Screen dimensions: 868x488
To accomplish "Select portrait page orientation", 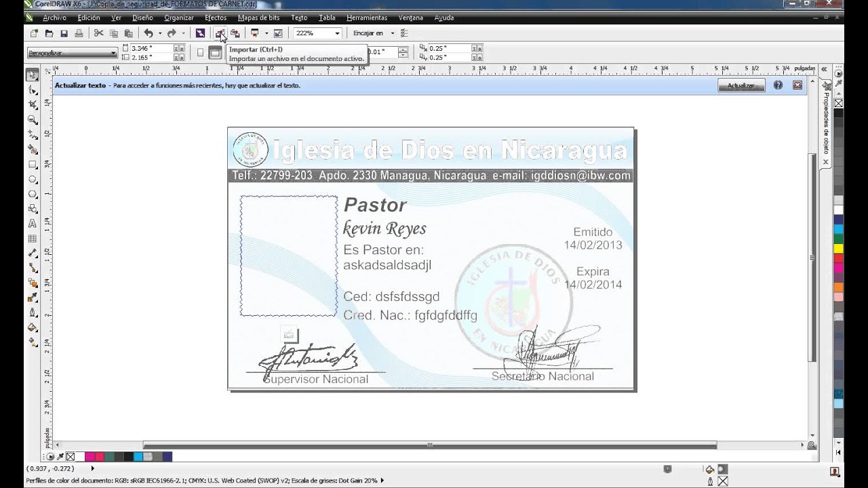I will tap(200, 52).
